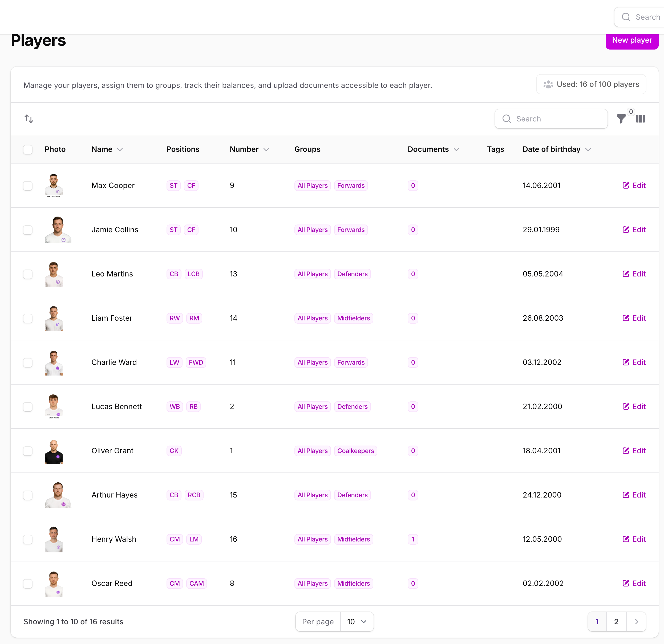Open the table filter funnel icon

621,119
